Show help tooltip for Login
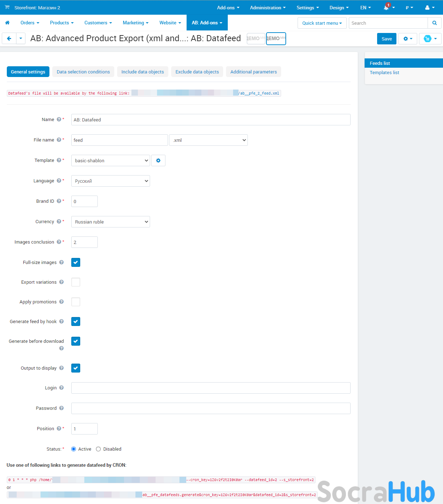 [x=61, y=388]
